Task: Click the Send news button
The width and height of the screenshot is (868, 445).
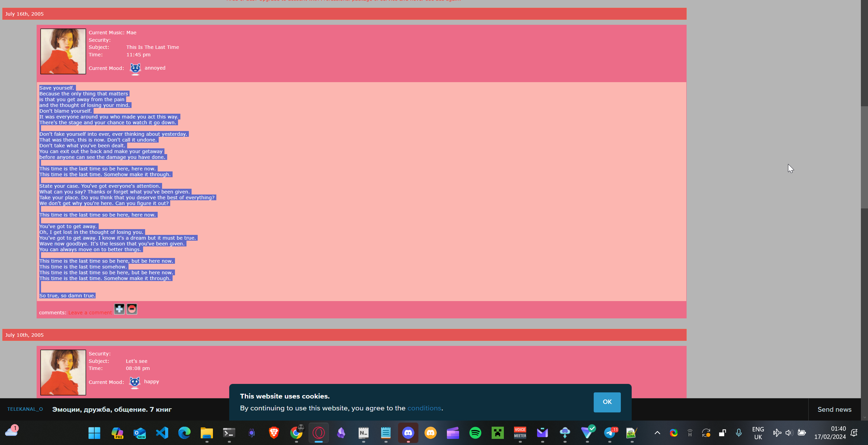Action: 834,409
